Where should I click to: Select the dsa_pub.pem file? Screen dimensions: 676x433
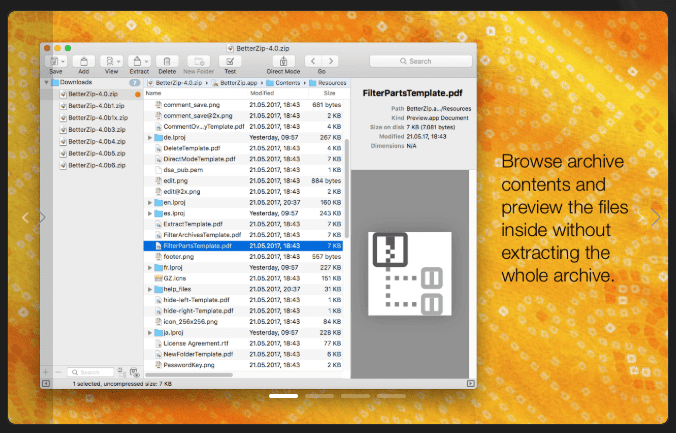[x=243, y=170]
